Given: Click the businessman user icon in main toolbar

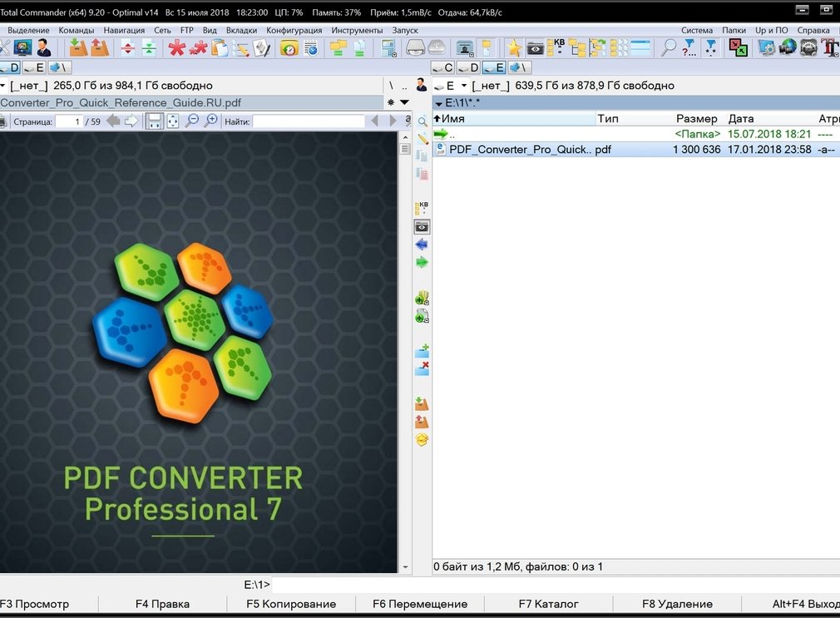Looking at the screenshot, I should coord(44,47).
